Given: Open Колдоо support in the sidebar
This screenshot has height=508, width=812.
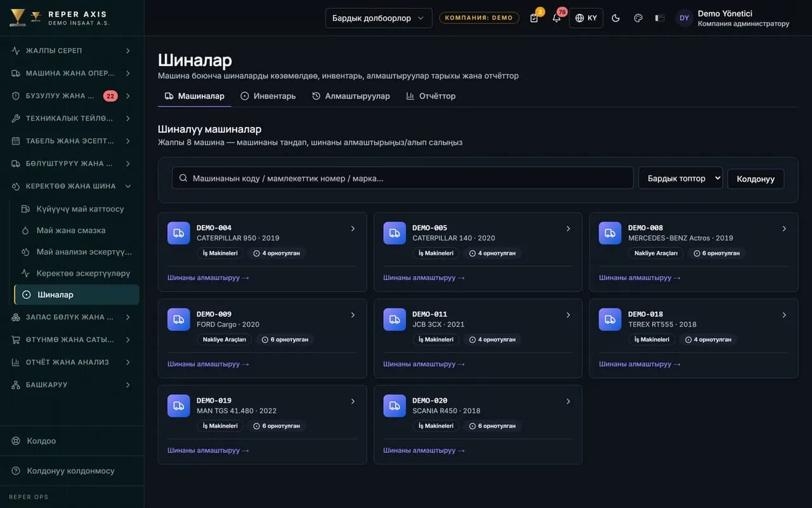Looking at the screenshot, I should (x=72, y=441).
